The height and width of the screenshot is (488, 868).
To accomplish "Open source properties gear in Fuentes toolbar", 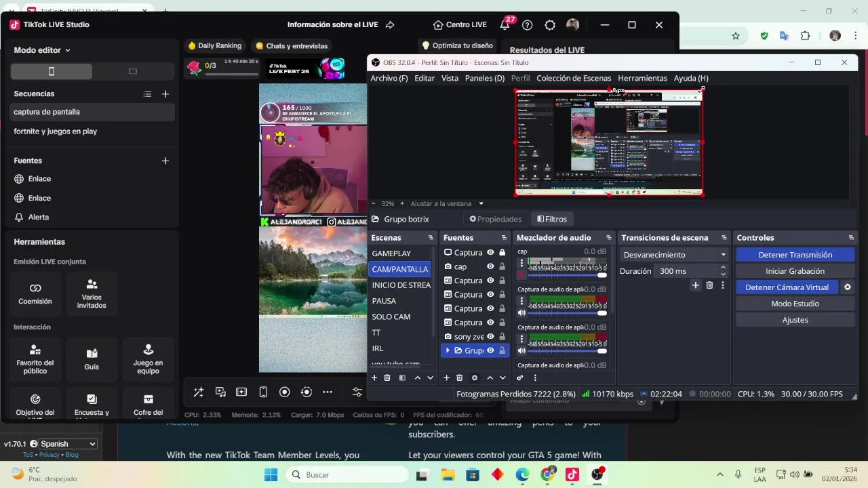I will tap(475, 378).
